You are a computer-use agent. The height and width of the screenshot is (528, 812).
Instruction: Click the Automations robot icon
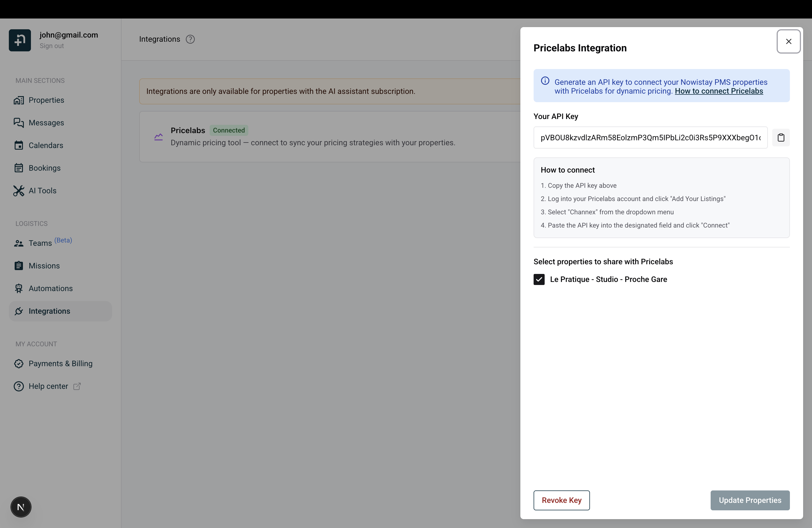19,289
